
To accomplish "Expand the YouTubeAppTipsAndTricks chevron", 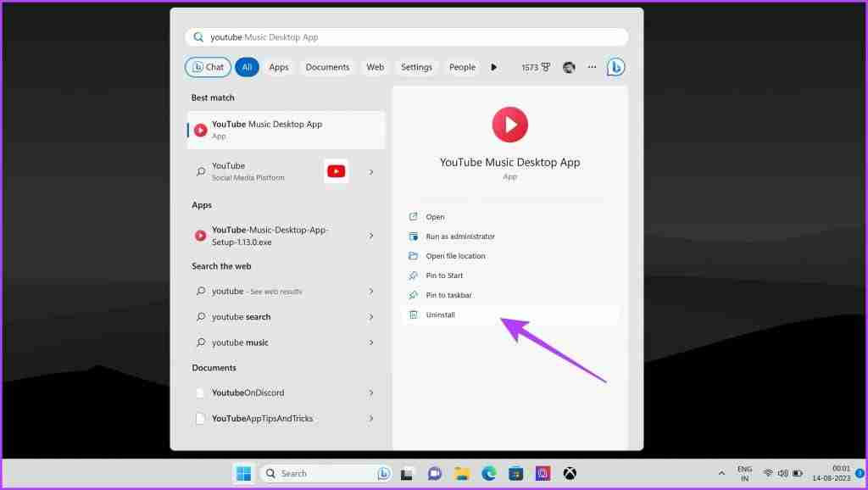I will pyautogui.click(x=371, y=419).
